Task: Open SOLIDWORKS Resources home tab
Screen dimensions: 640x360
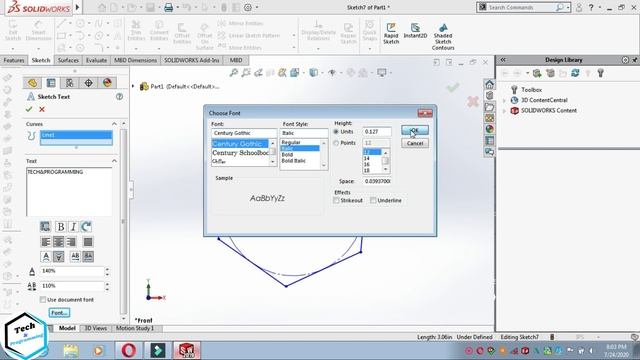Action: [x=489, y=84]
